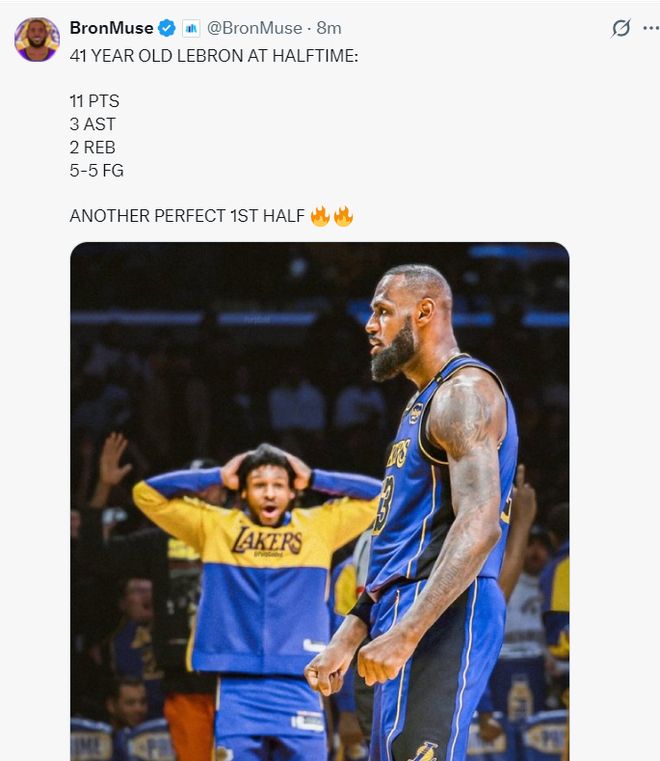Image resolution: width=660 pixels, height=761 pixels.
Task: Open the @BronMuse handle link
Action: tap(254, 28)
